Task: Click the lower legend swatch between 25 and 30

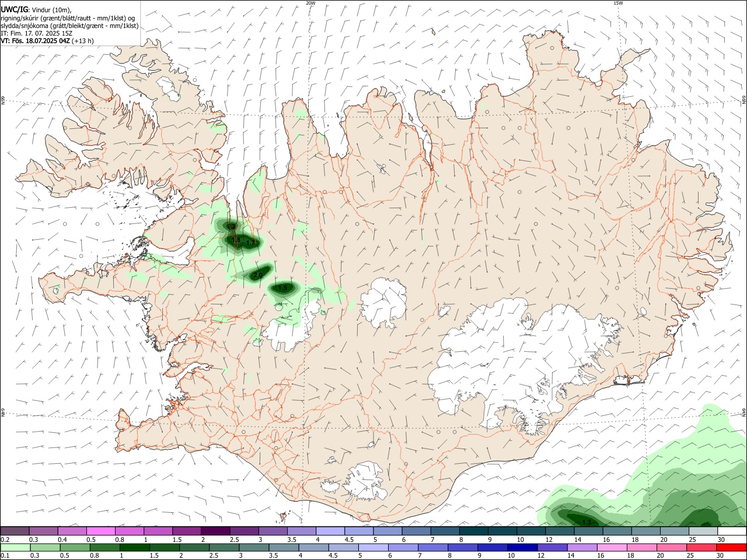Action: click(x=702, y=547)
